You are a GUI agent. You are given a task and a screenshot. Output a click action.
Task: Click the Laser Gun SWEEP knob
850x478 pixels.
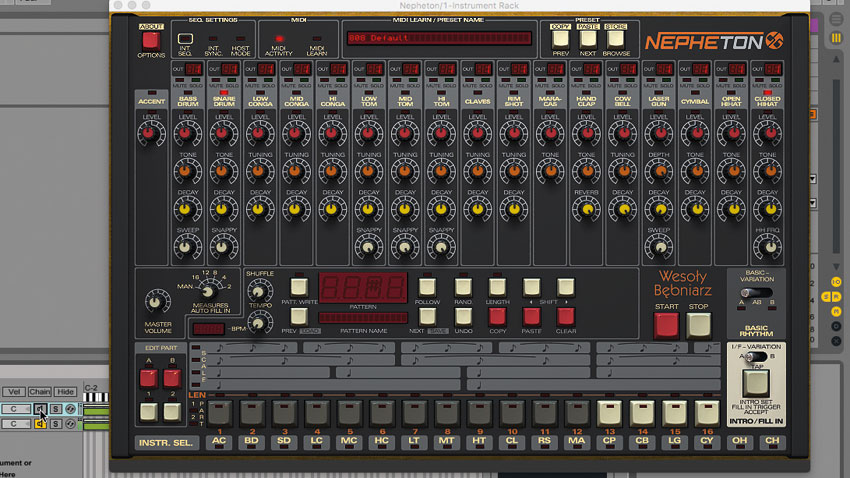[659, 247]
